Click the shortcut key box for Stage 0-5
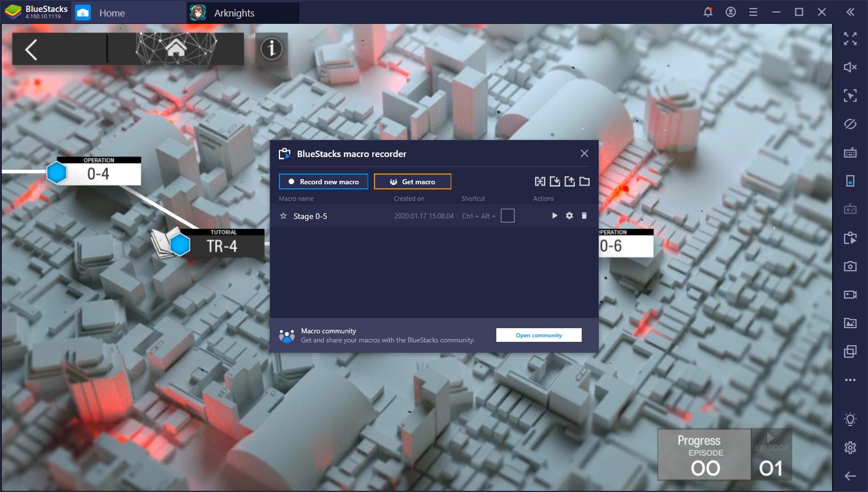Image resolution: width=868 pixels, height=492 pixels. [x=508, y=216]
